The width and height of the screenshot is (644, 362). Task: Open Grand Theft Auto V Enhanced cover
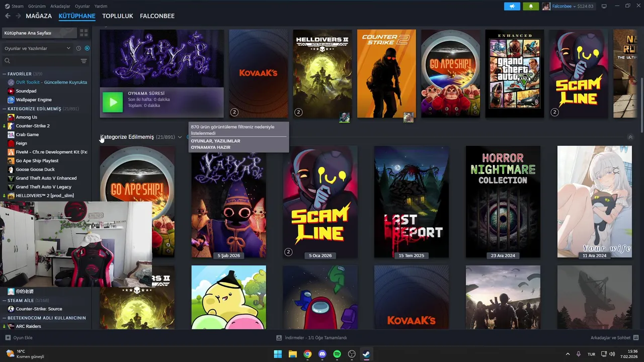coord(514,73)
